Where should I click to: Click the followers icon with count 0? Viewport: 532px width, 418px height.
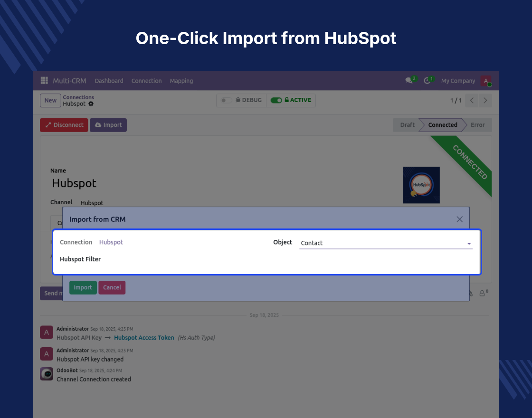484,293
